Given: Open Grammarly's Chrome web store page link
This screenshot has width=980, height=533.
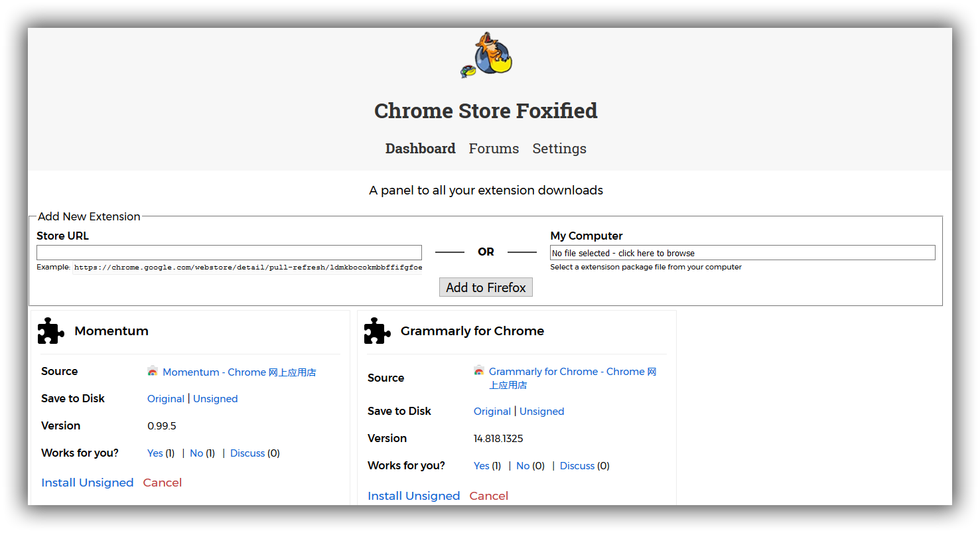Looking at the screenshot, I should click(572, 371).
